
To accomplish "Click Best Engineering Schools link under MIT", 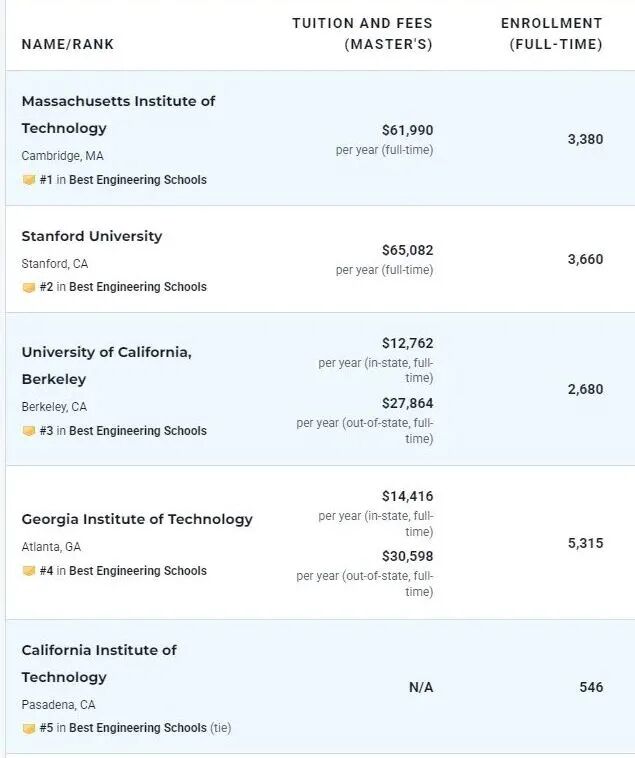I will tap(138, 180).
